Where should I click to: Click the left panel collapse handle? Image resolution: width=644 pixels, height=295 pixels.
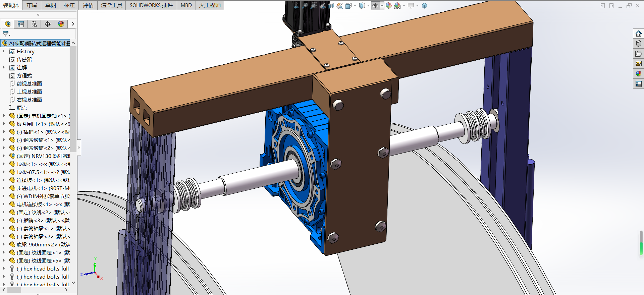coord(79,147)
